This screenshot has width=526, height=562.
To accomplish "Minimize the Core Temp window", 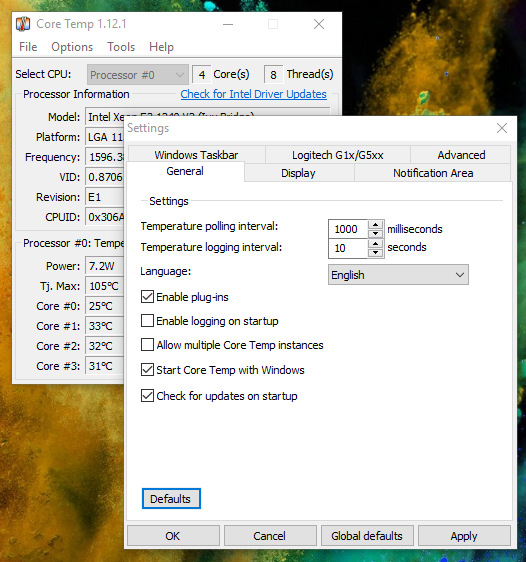I will click(228, 24).
